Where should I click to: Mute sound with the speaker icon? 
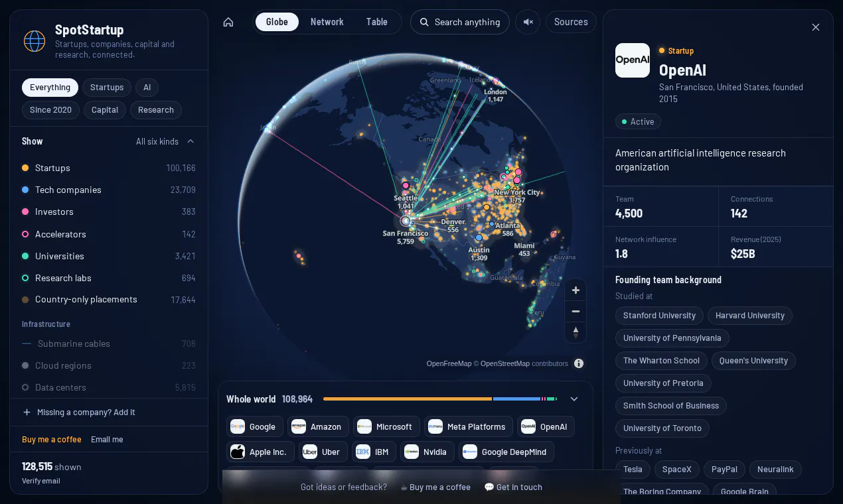click(528, 22)
